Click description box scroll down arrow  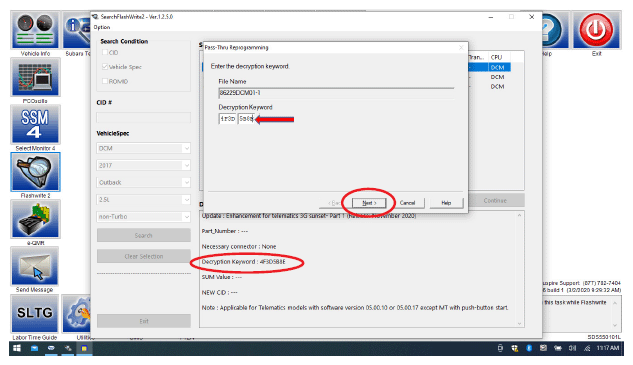click(x=520, y=323)
